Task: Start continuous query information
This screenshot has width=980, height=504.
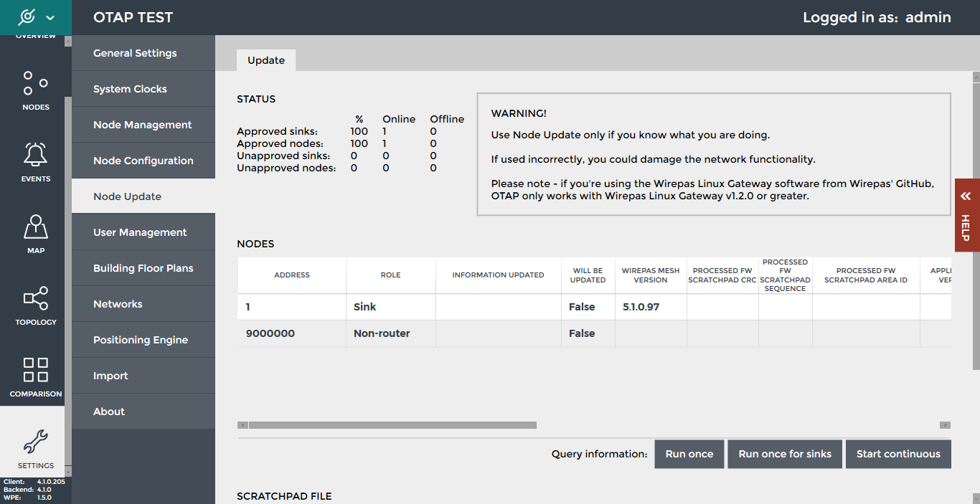Action: (x=898, y=454)
